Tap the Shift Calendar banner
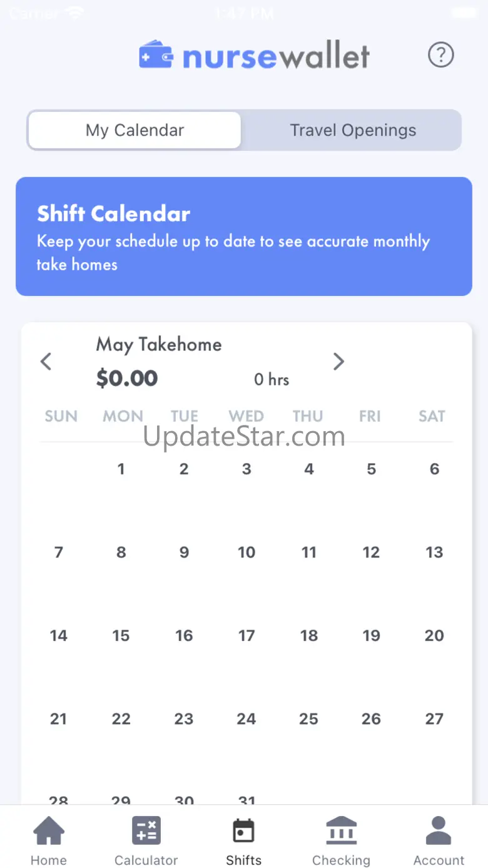 244,237
